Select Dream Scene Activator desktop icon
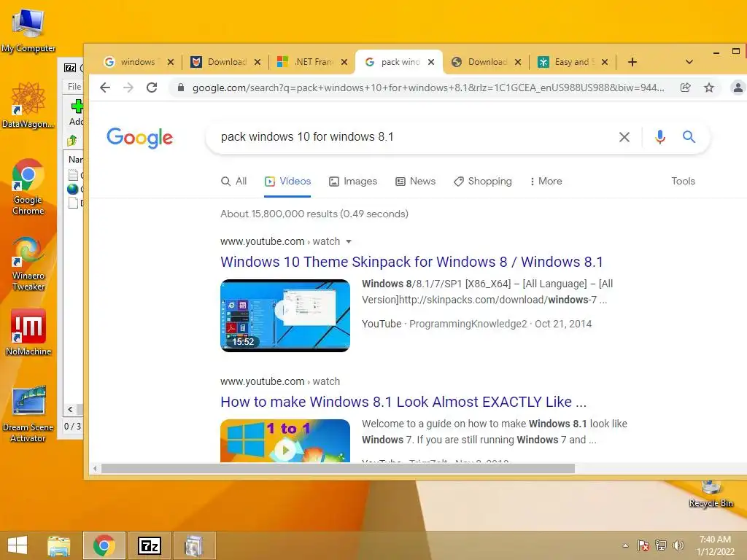 pos(28,414)
